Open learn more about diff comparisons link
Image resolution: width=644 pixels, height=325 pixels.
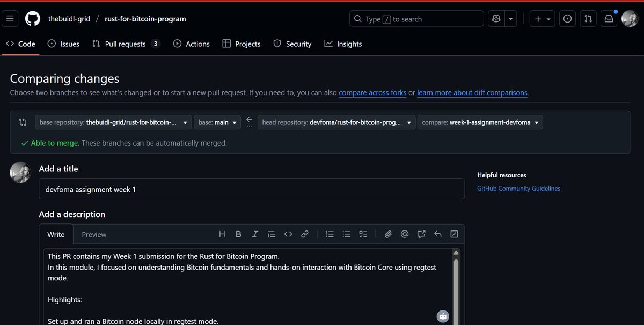472,92
